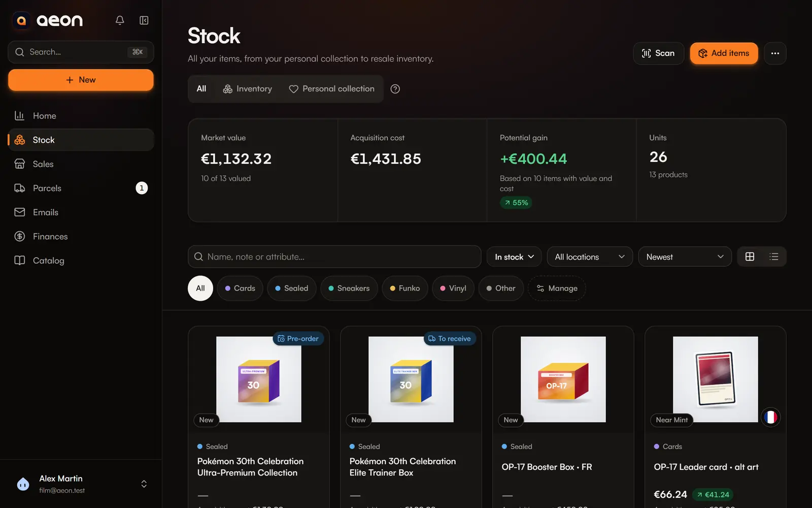Click €41.24 gain badge on Leader card

[x=713, y=494]
